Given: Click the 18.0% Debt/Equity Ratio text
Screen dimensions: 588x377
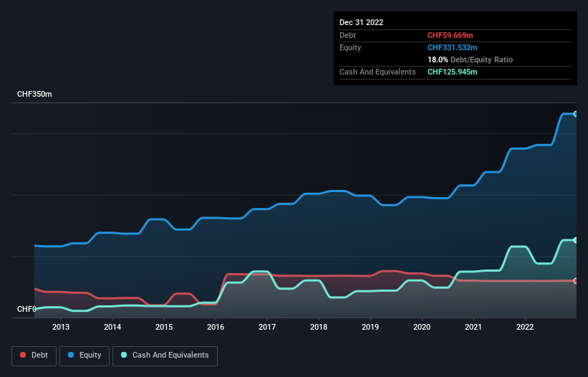Looking at the screenshot, I should click(x=470, y=59).
